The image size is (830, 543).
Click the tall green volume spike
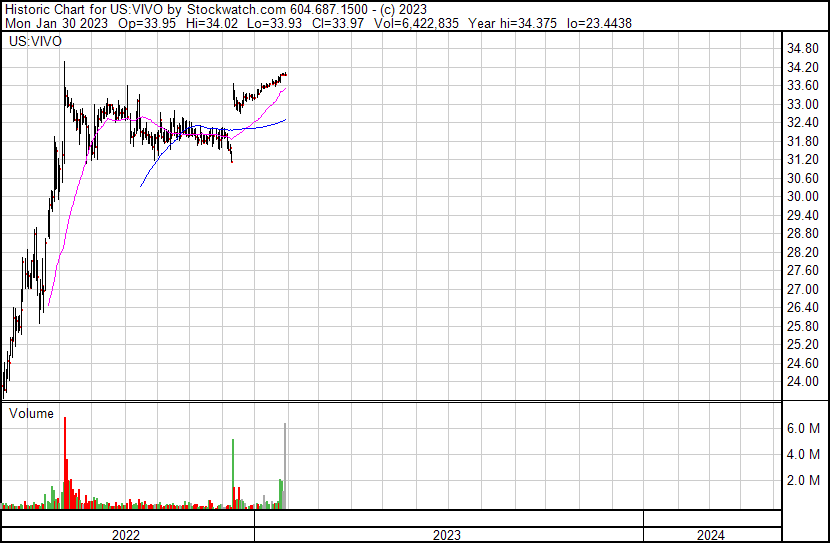pos(233,474)
